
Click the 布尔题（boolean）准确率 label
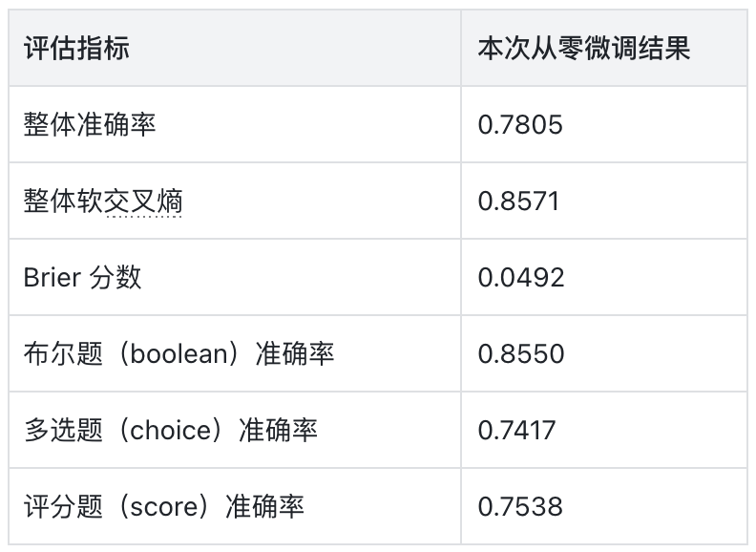coord(178,353)
